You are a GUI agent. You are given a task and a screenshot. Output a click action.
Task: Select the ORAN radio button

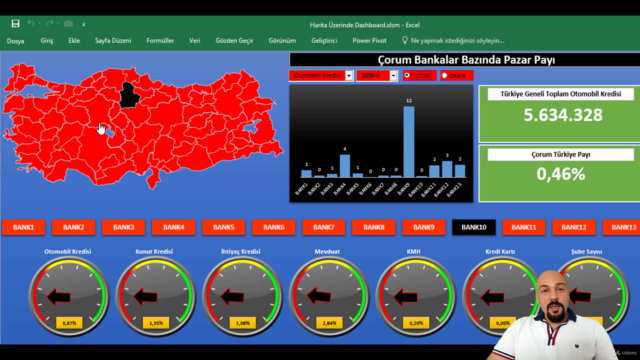tap(444, 76)
